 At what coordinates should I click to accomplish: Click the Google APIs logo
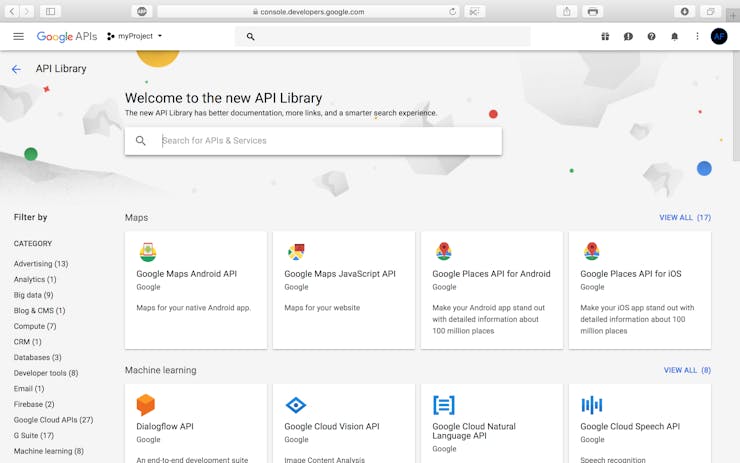click(x=67, y=36)
